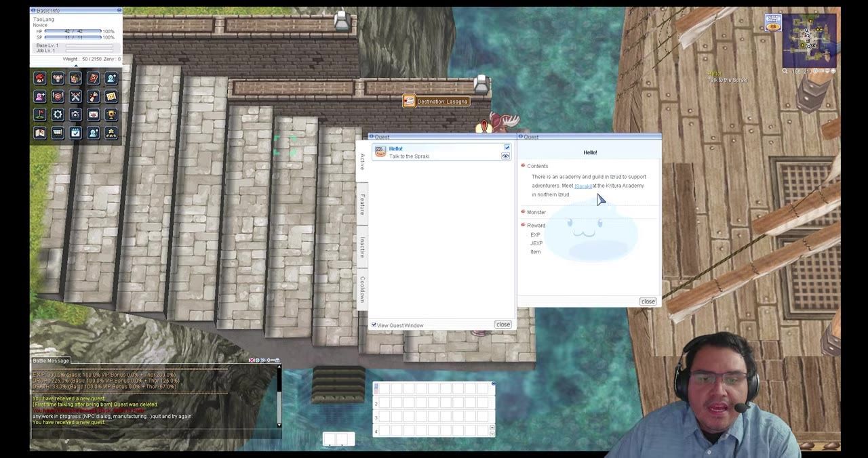
Task: Switch to the Cooldown quest tab
Action: [362, 290]
